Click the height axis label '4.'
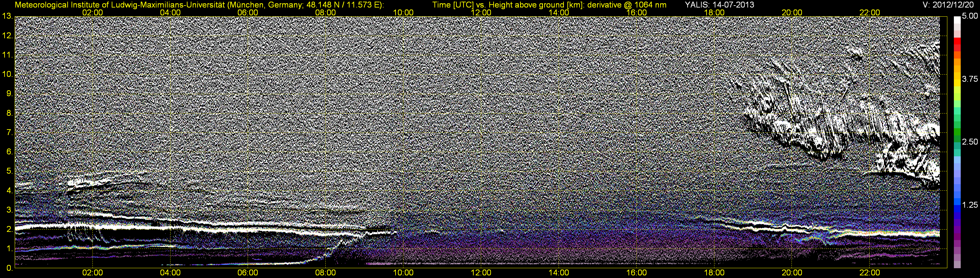 [x=9, y=190]
